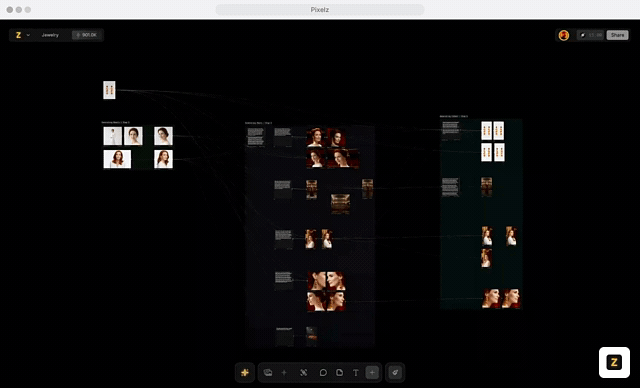This screenshot has height=388, width=640.
Task: Select the full-body white-dress thumbnail in the left group
Action: coord(113,136)
